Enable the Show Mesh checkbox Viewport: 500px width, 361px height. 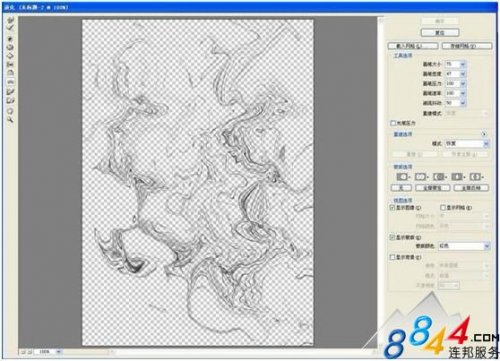443,207
